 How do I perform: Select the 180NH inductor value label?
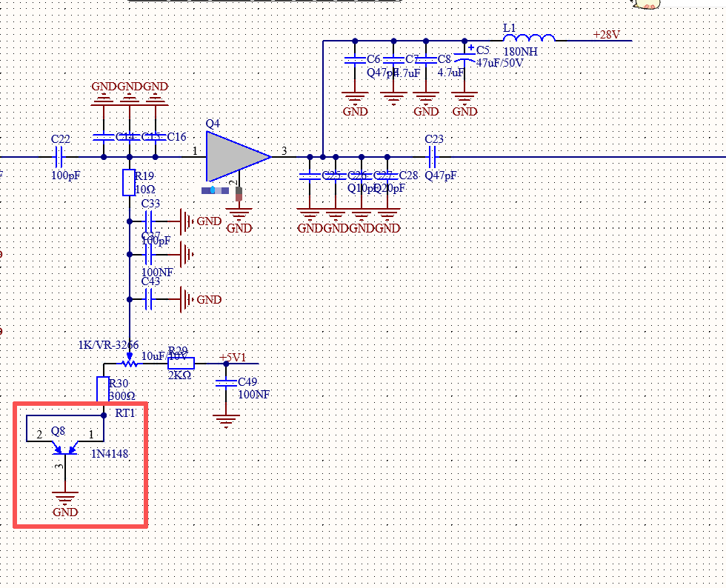click(x=521, y=53)
